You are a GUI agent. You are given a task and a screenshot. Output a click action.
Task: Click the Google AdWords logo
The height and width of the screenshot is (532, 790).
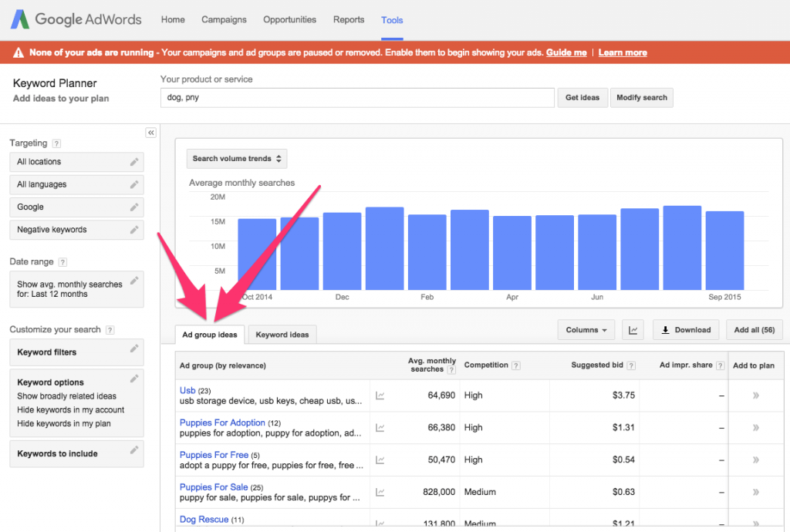click(x=76, y=19)
